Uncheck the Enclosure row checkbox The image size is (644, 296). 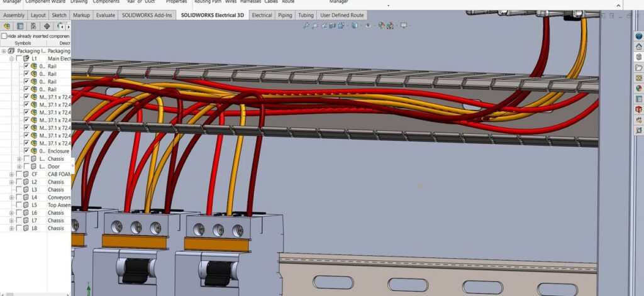26,151
